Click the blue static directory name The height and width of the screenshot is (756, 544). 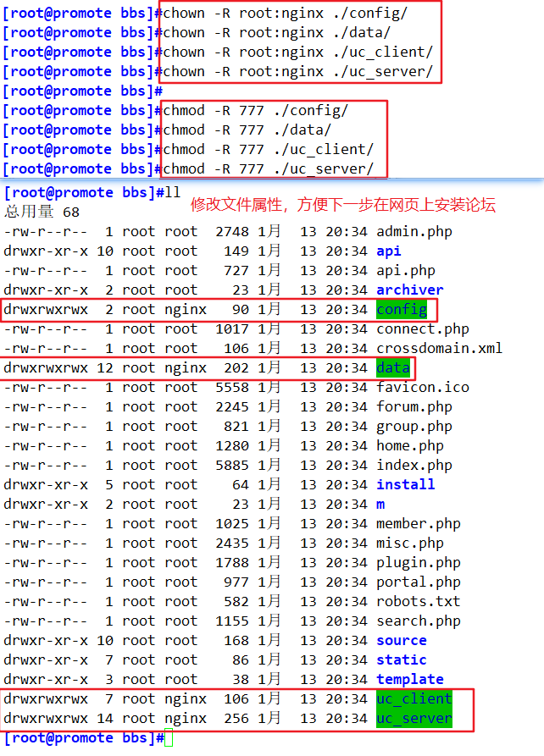[x=402, y=660]
